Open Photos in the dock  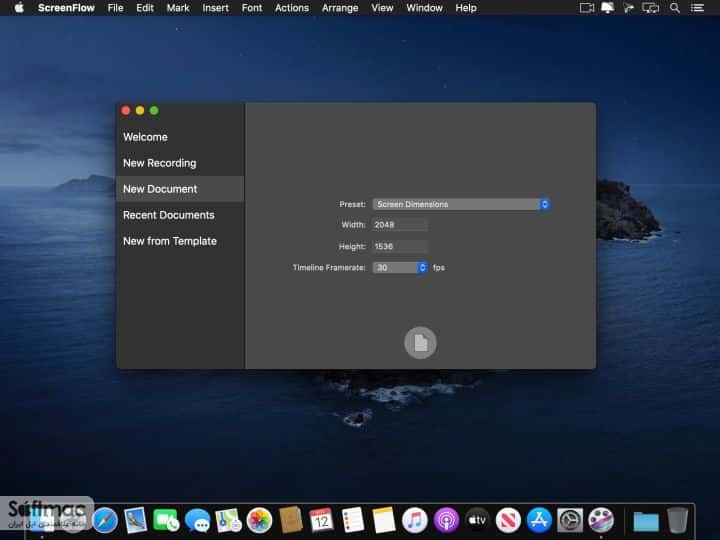[259, 520]
